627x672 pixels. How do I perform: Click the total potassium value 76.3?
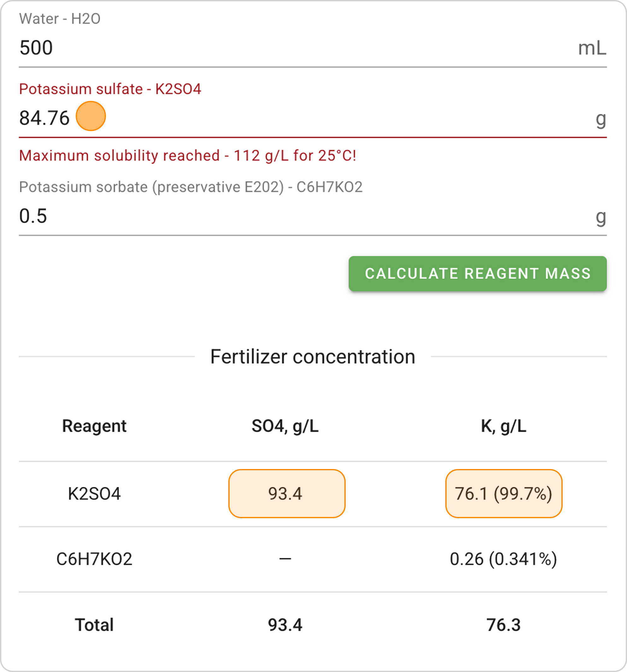click(504, 624)
